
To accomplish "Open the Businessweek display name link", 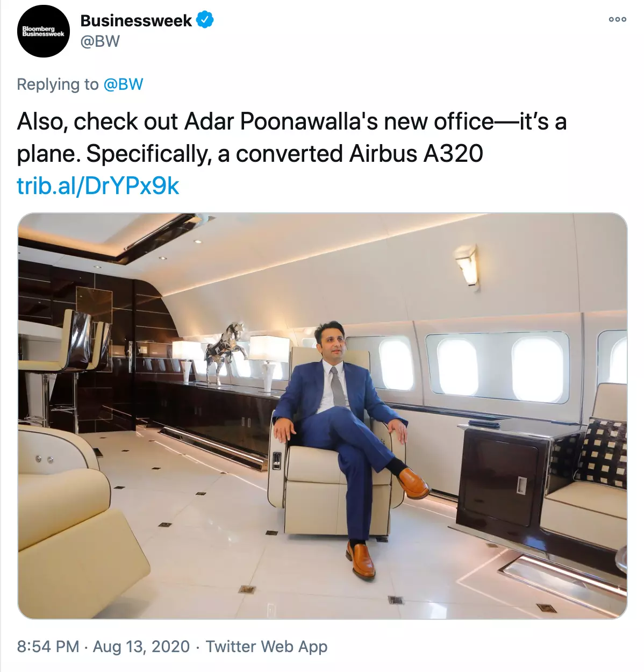I will 135,20.
